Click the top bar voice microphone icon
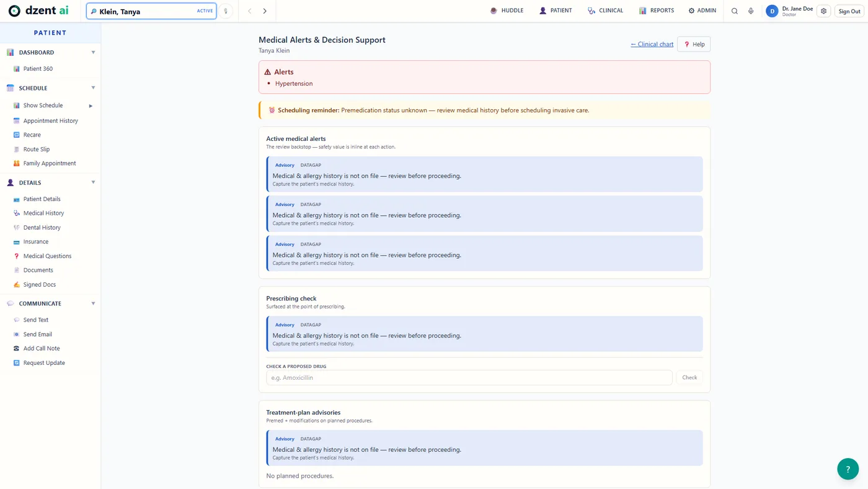Image resolution: width=868 pixels, height=489 pixels. 751,11
